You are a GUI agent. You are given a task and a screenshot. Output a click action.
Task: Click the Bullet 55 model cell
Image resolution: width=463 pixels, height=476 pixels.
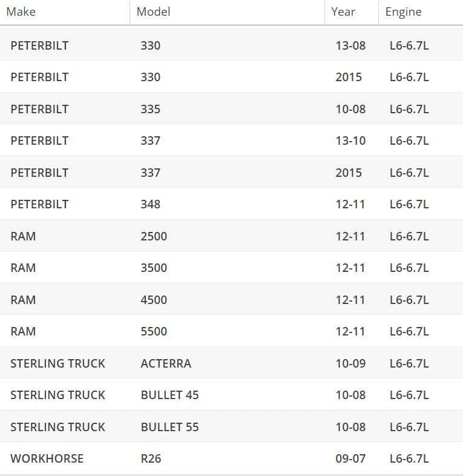coord(169,427)
